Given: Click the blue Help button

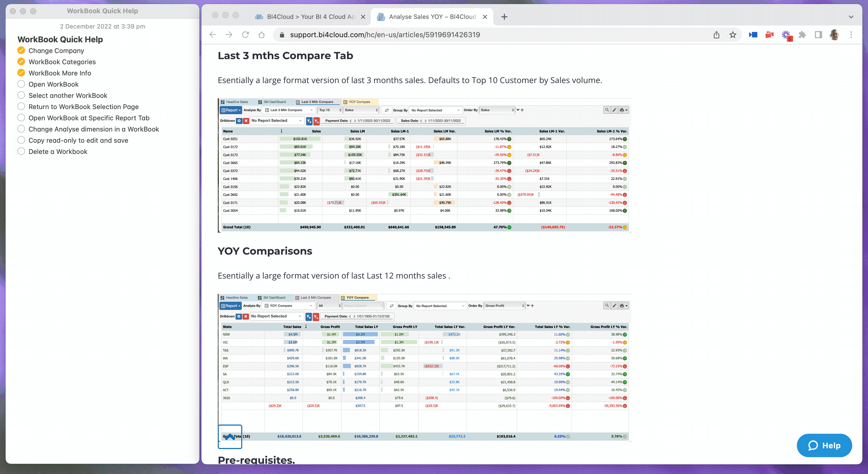Looking at the screenshot, I should point(824,445).
